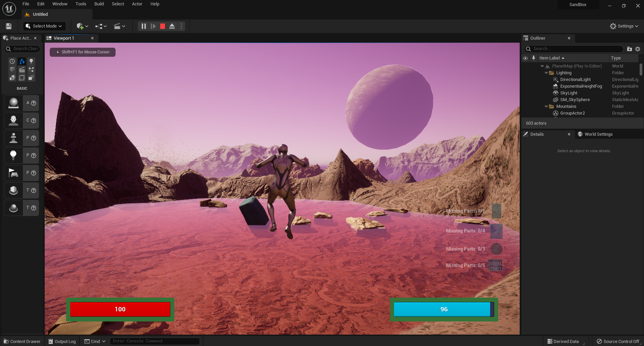Select the Lights category bulb icon
The height and width of the screenshot is (346, 644).
31,61
